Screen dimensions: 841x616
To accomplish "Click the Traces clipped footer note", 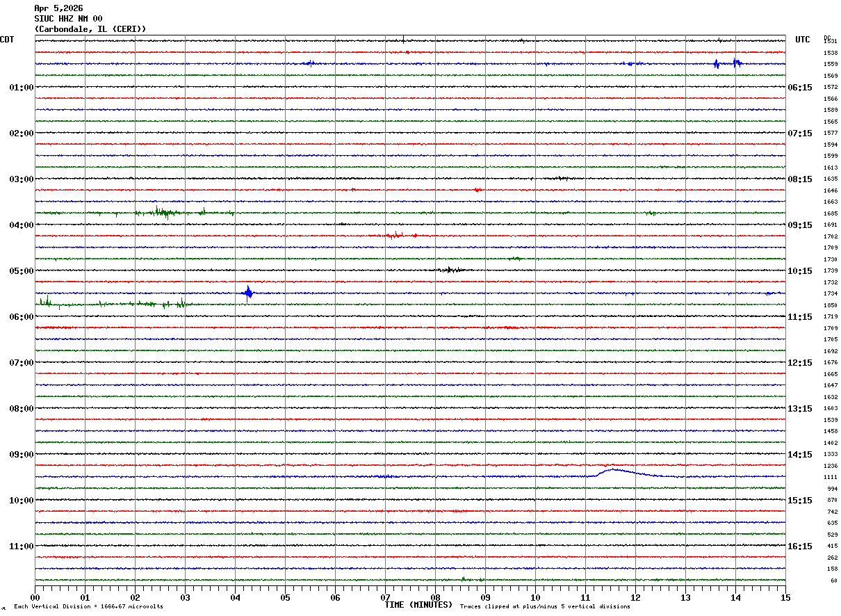I will tap(545, 607).
